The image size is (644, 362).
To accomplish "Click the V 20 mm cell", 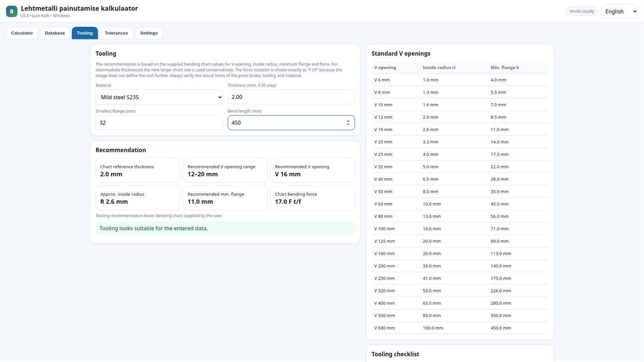I will [396, 142].
